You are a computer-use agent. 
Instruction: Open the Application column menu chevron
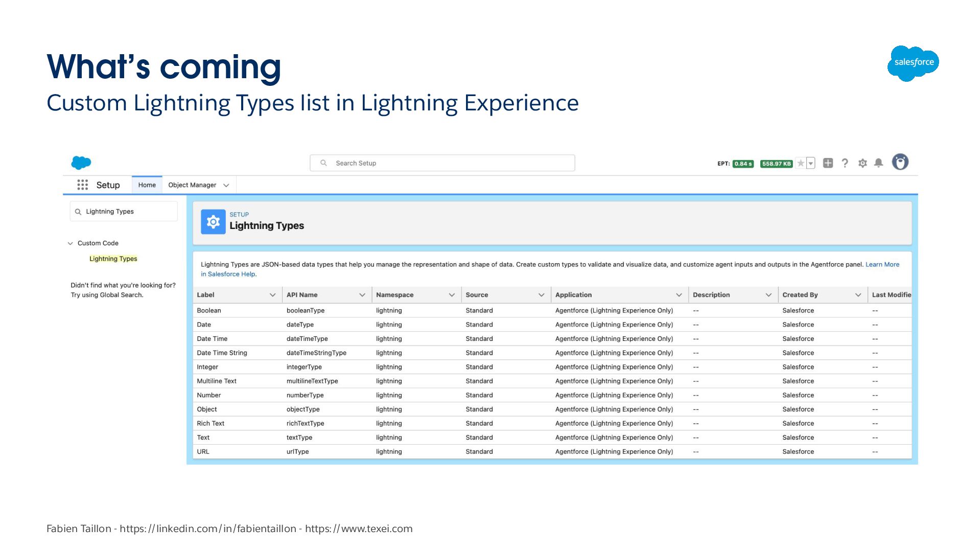coord(679,295)
